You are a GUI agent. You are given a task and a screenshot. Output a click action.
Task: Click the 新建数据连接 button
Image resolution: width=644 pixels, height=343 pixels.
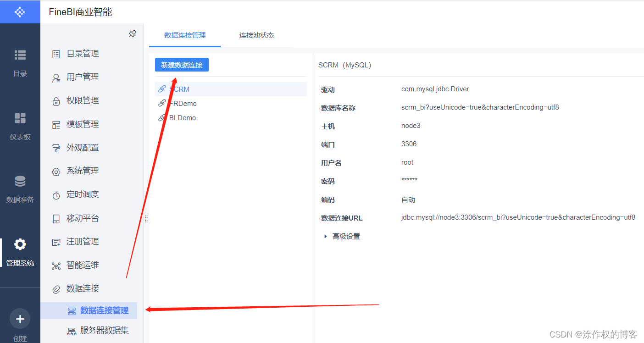[x=182, y=65]
